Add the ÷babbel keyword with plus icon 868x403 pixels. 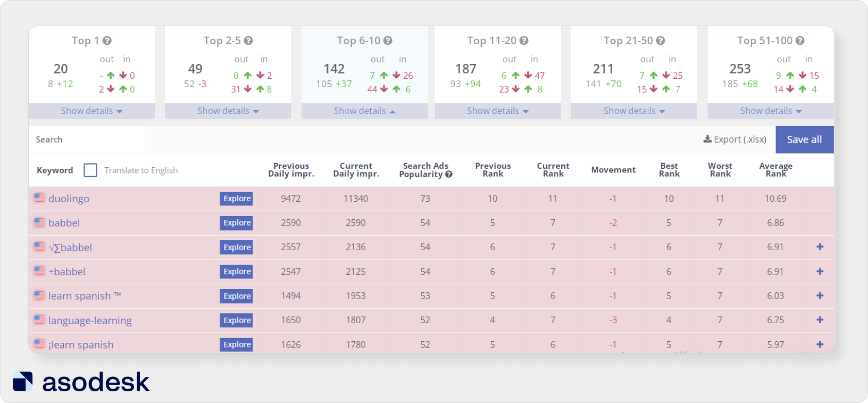pos(820,272)
